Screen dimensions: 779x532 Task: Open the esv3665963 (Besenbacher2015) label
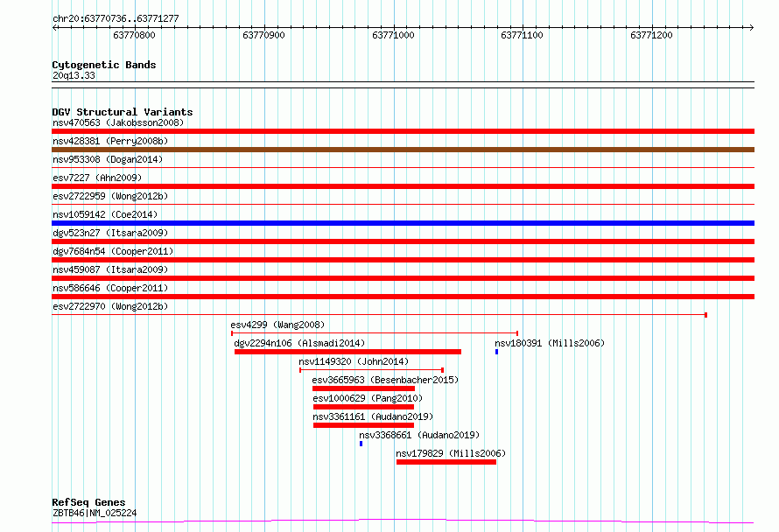click(x=385, y=380)
